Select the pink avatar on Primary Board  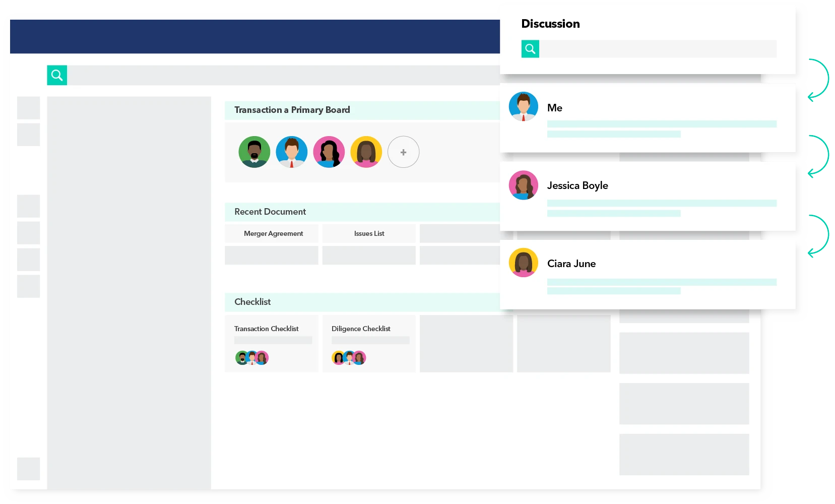tap(329, 152)
